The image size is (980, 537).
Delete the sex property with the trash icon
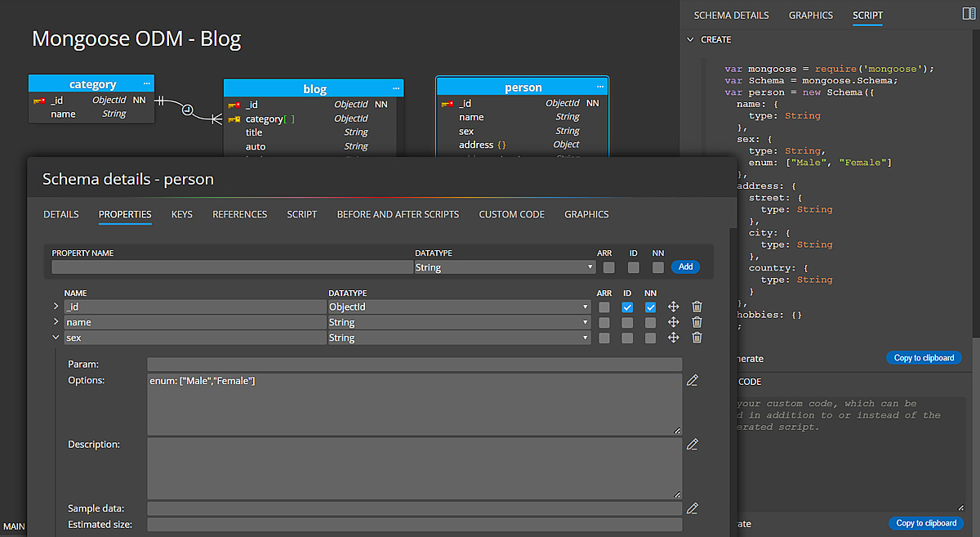point(697,337)
